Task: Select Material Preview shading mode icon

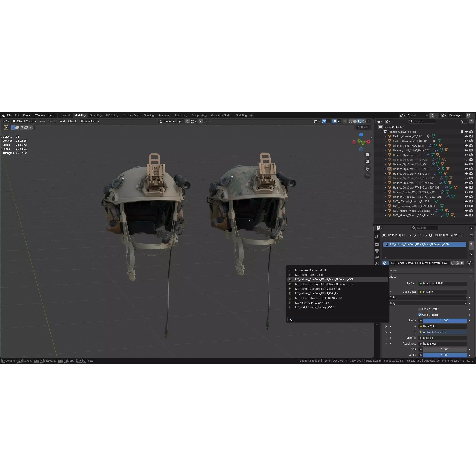Action: [x=359, y=121]
